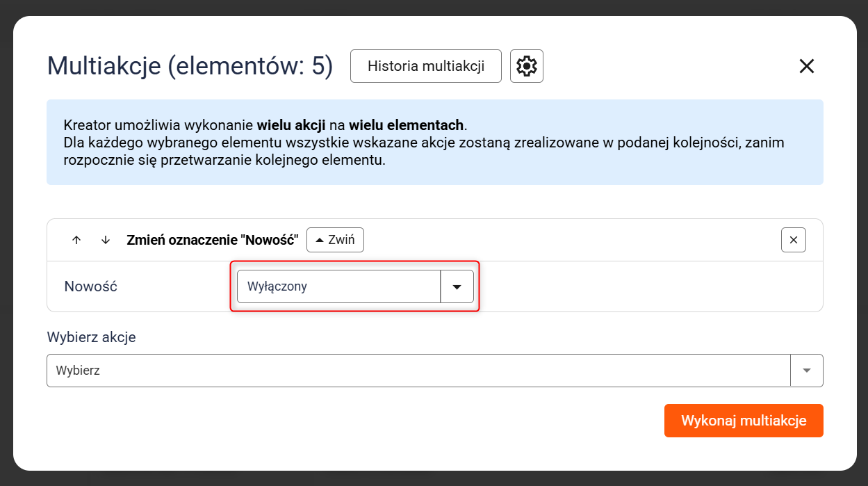Image resolution: width=868 pixels, height=486 pixels.
Task: Remove the "Zmień oznaczenie" action row
Action: pos(793,240)
